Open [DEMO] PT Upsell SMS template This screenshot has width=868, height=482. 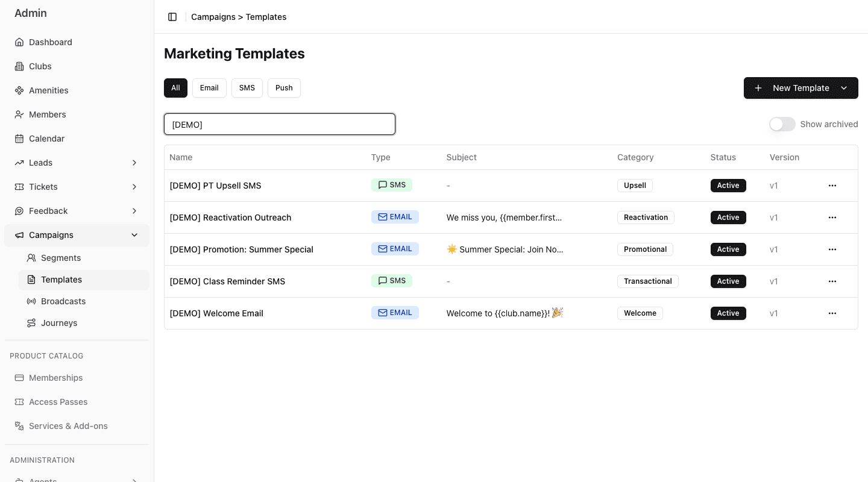pos(216,186)
